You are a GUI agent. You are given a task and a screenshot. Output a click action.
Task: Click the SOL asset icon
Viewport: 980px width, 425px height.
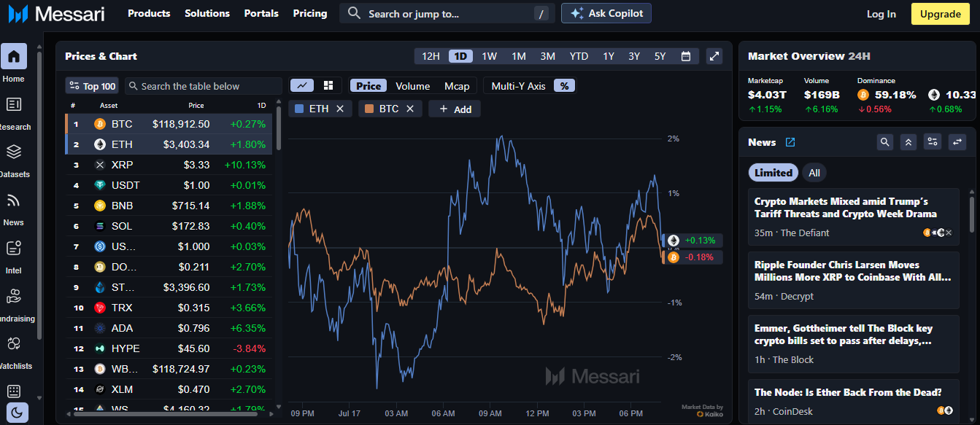pyautogui.click(x=100, y=226)
